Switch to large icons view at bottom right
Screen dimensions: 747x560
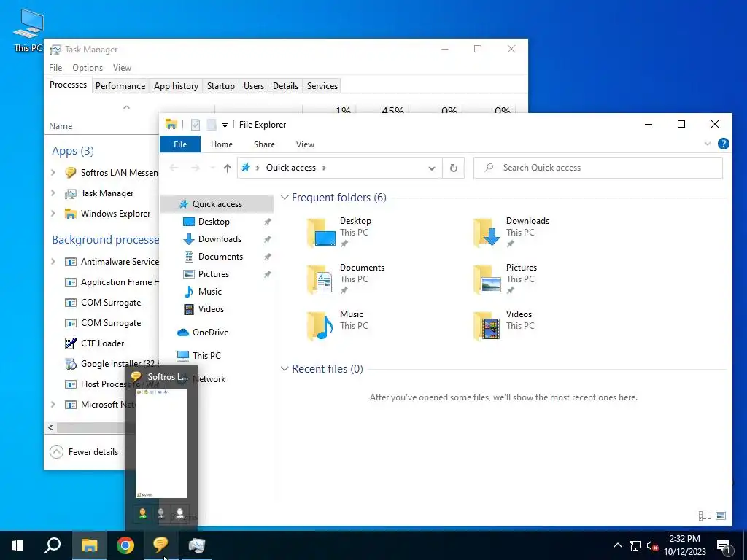(721, 516)
